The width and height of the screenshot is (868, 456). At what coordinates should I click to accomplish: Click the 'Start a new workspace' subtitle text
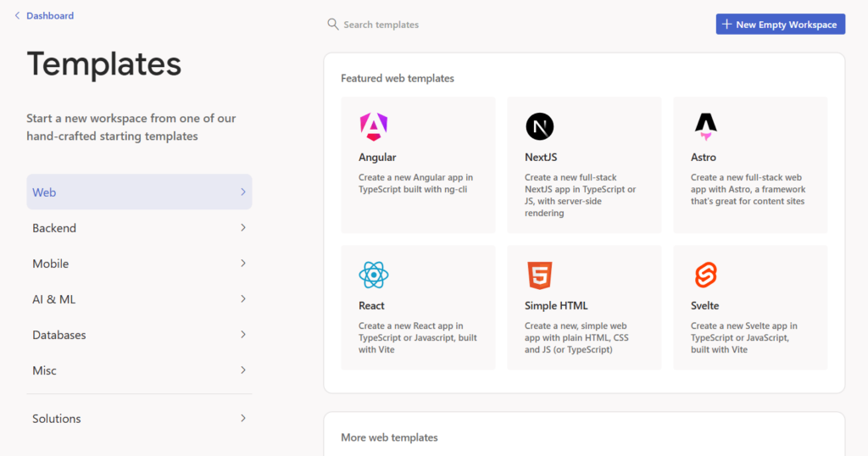point(131,127)
